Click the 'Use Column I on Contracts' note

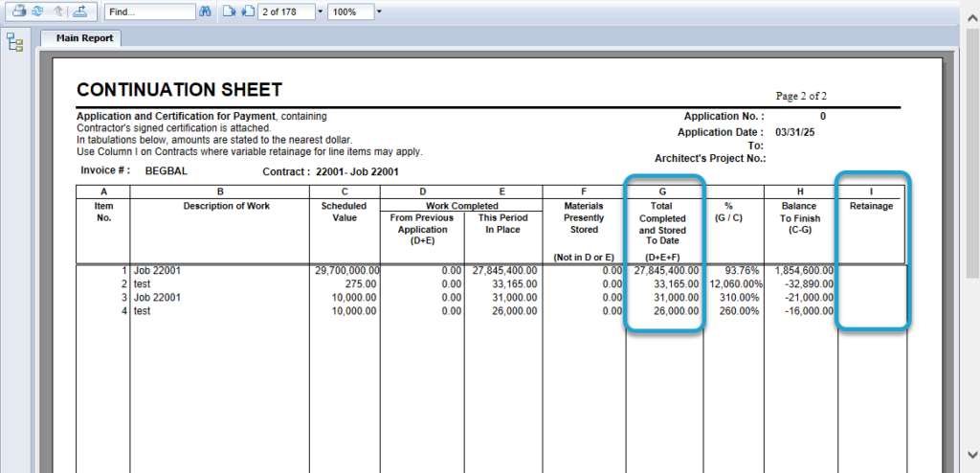(x=250, y=152)
